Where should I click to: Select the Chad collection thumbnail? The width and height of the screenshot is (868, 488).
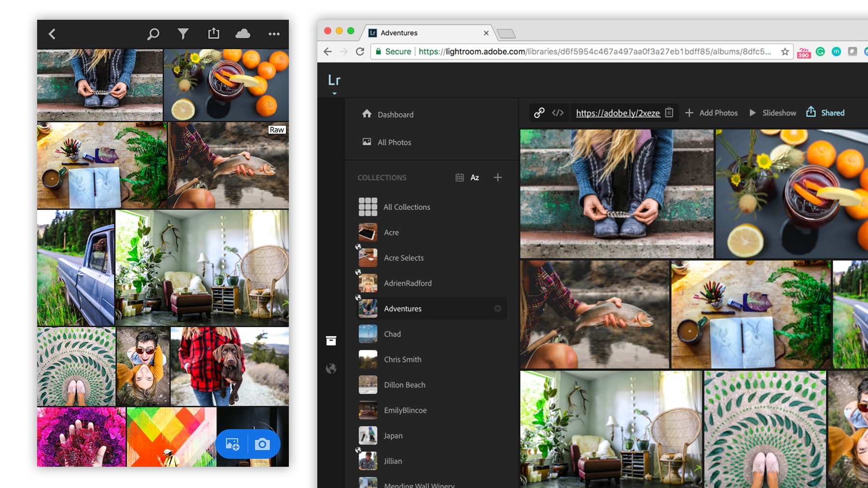367,334
